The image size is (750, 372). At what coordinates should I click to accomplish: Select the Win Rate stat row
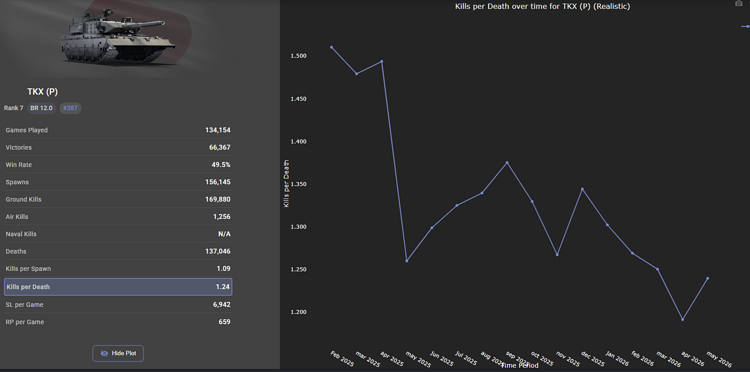pyautogui.click(x=118, y=164)
